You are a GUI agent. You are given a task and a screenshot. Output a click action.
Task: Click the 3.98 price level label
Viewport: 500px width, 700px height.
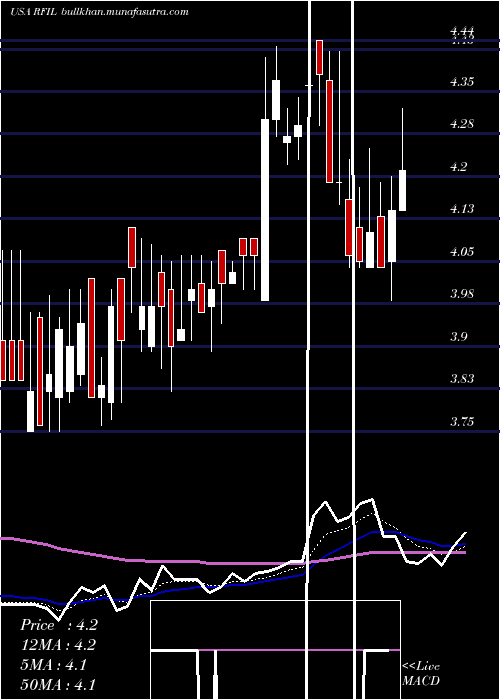point(462,294)
